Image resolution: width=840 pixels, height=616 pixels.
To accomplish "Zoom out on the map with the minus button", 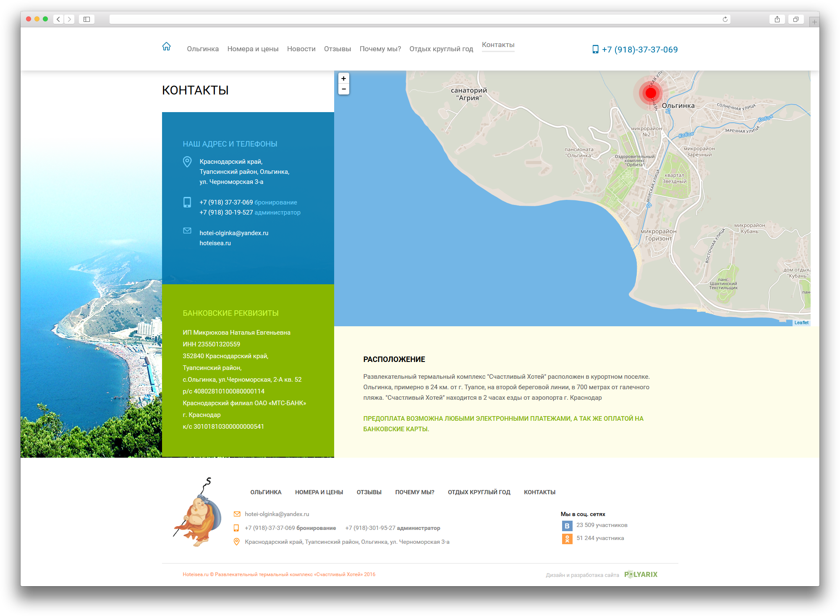I will (343, 89).
